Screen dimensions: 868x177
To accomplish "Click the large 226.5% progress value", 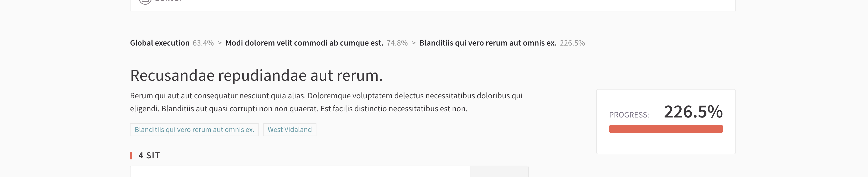I will point(693,112).
